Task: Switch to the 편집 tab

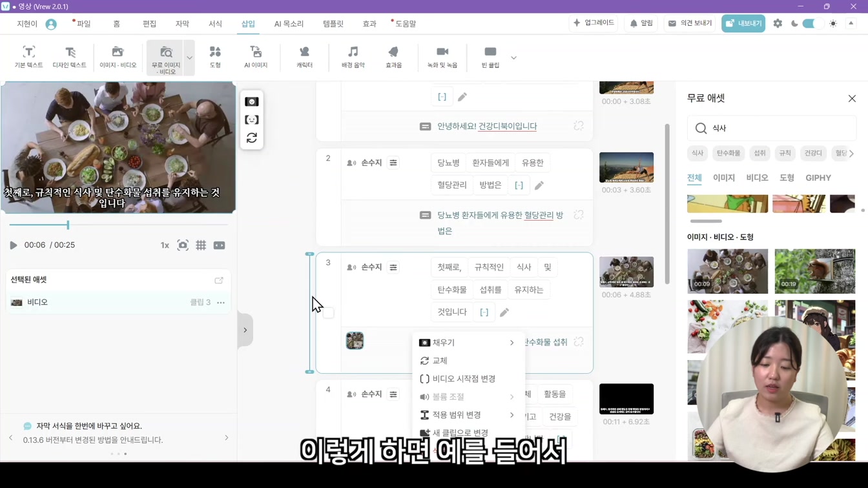Action: click(x=149, y=24)
